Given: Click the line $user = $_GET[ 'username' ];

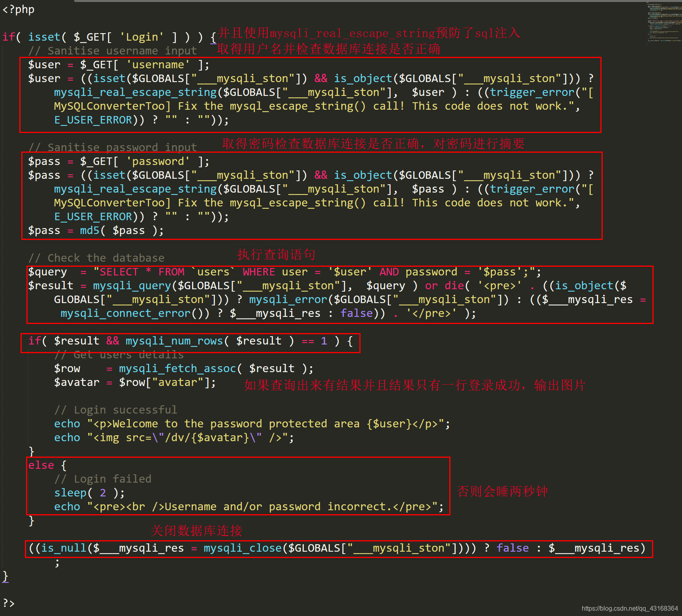Looking at the screenshot, I should click(119, 64).
